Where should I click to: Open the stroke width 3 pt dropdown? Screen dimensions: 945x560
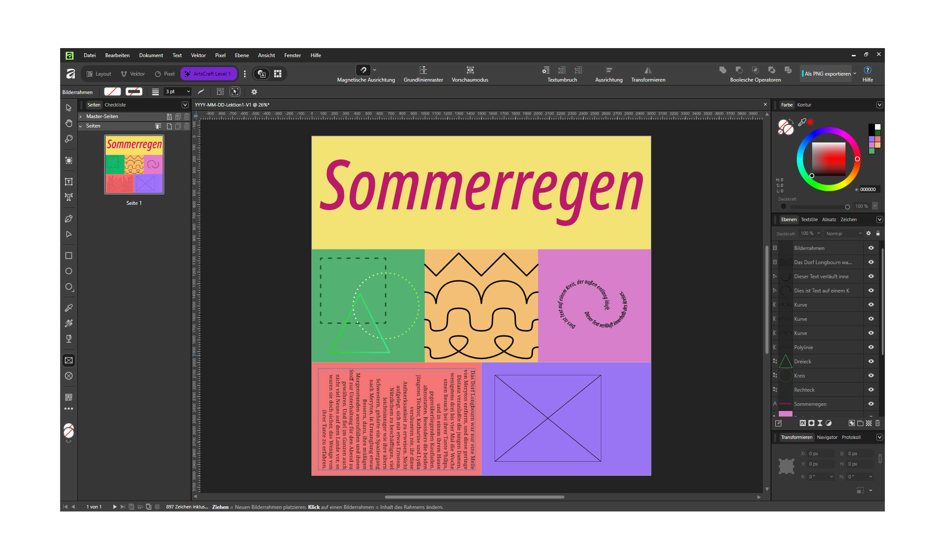coord(178,91)
